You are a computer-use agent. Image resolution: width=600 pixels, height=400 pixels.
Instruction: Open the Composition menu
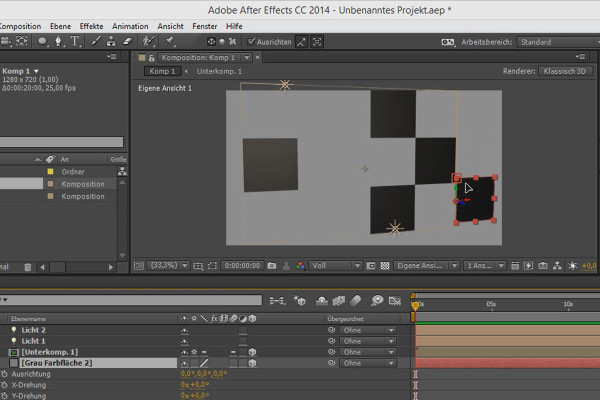(20, 26)
